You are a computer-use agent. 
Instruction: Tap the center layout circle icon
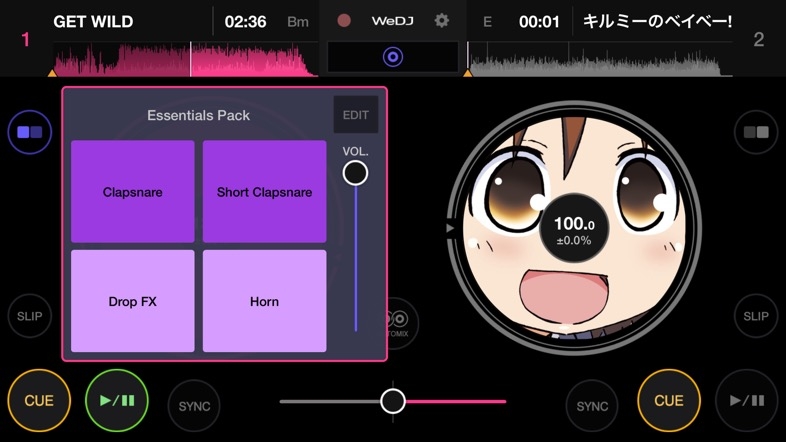tap(393, 57)
